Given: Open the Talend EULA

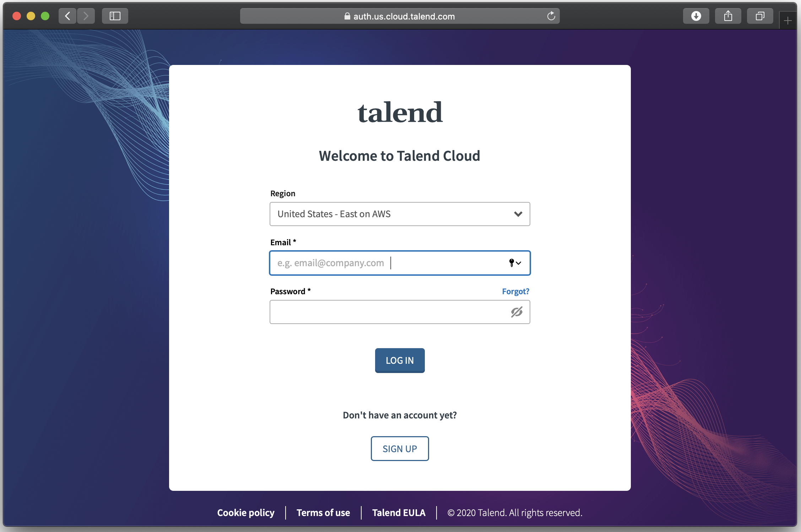Looking at the screenshot, I should coord(399,512).
